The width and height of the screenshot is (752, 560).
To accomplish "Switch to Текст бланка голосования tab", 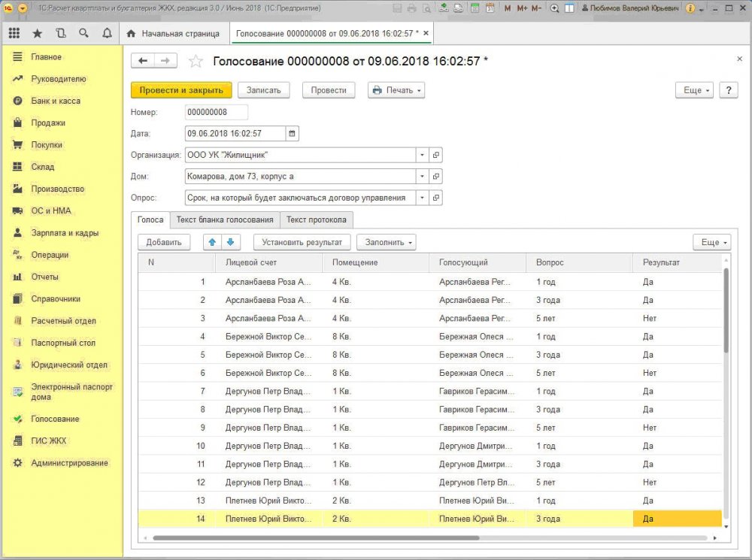I will (x=225, y=219).
